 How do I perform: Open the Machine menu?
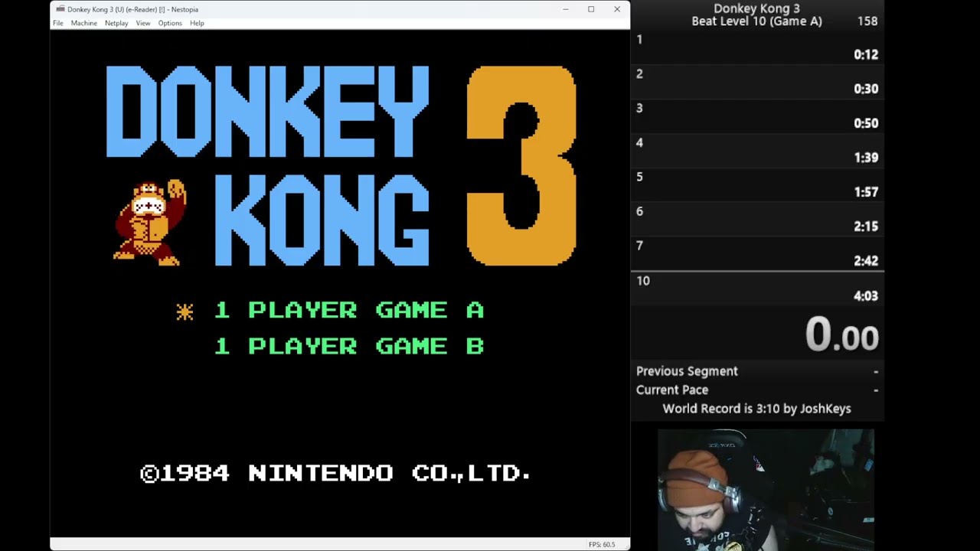click(84, 23)
